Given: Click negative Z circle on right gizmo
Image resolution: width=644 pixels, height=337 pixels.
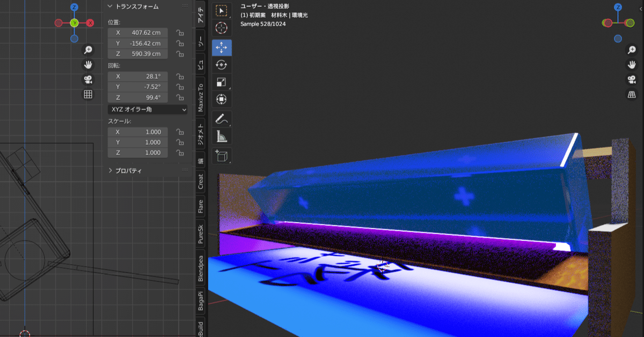Looking at the screenshot, I should 618,39.
